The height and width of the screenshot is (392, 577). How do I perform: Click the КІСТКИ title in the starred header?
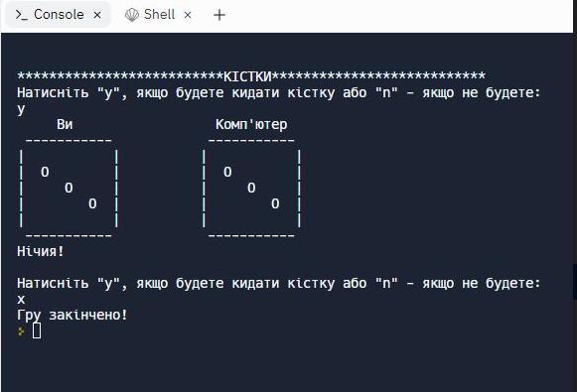[x=247, y=76]
